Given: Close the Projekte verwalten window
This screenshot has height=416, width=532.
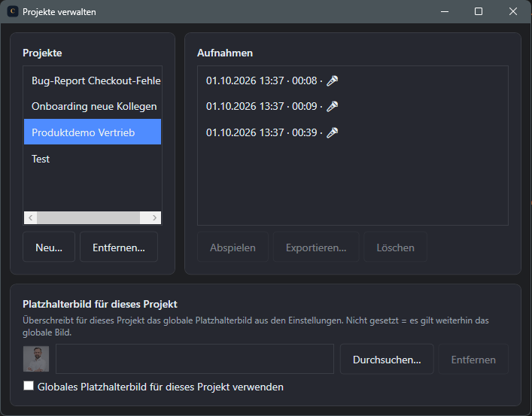Looking at the screenshot, I should (513, 11).
